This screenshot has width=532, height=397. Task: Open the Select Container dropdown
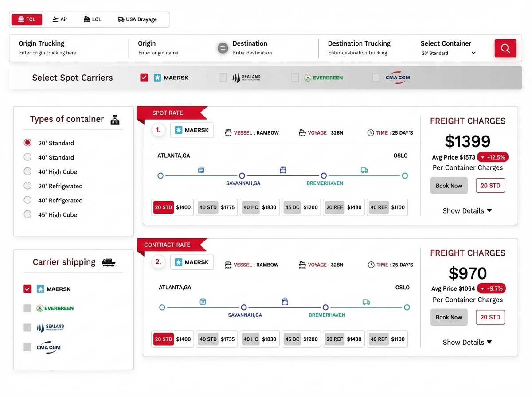click(x=449, y=53)
